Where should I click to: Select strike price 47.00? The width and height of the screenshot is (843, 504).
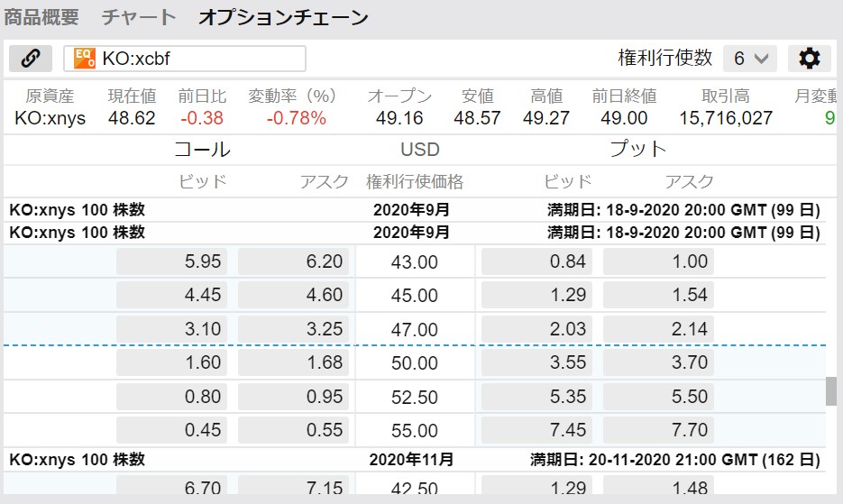coord(415,329)
